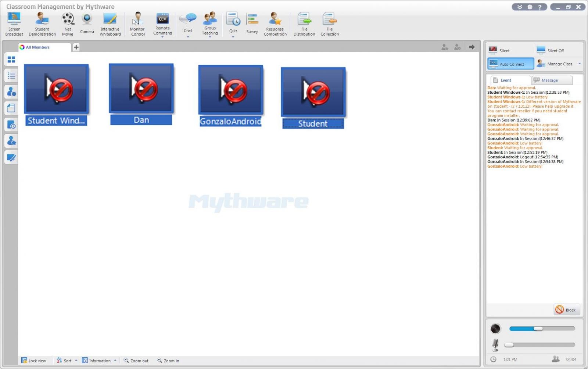
Task: Open the Quiz tool
Action: (233, 22)
